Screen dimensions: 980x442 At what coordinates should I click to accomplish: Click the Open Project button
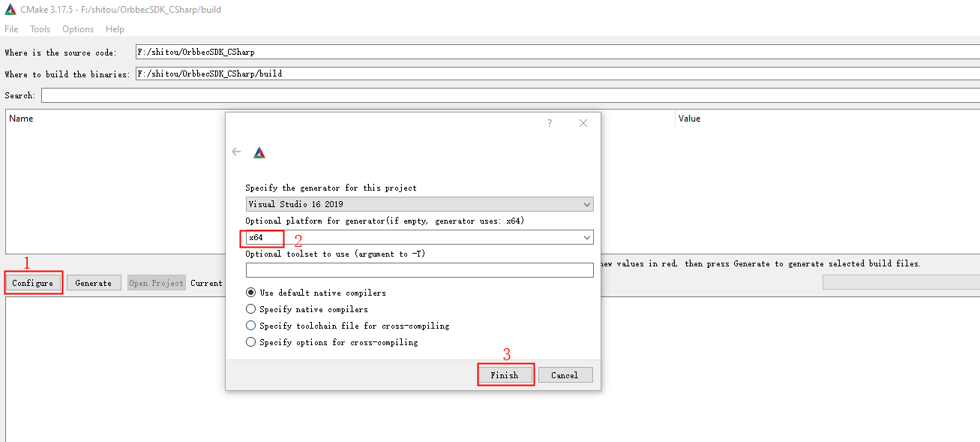pyautogui.click(x=157, y=283)
